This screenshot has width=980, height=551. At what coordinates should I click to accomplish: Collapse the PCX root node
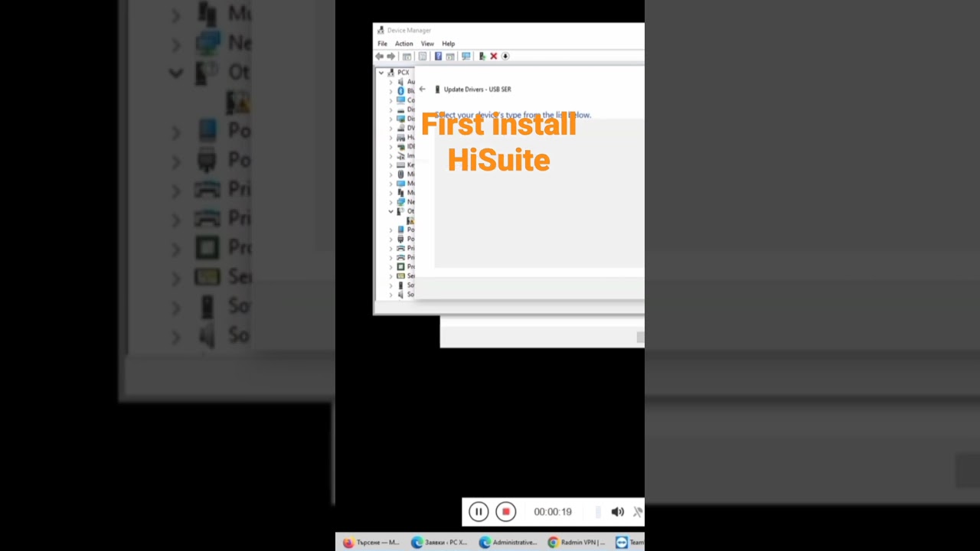point(381,72)
